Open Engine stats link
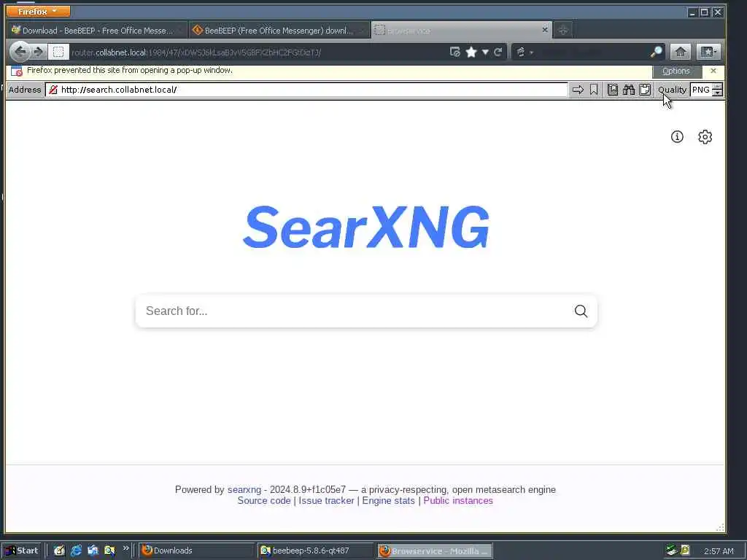 pos(388,500)
